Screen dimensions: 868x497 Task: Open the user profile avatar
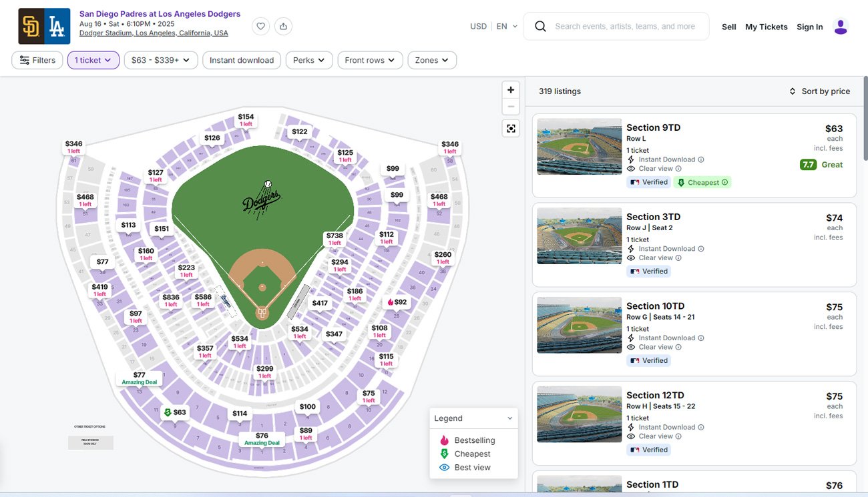coord(841,27)
